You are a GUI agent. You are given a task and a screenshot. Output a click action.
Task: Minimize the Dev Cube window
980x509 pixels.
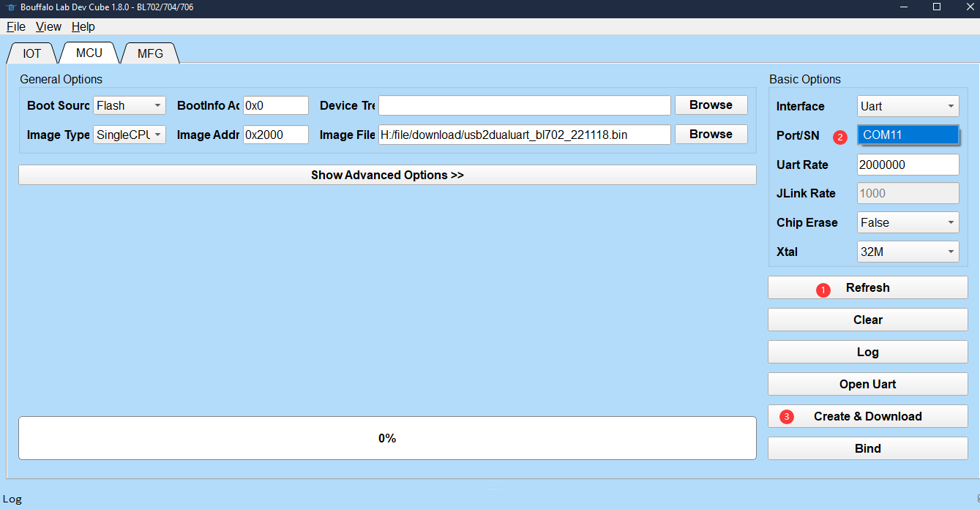point(904,7)
